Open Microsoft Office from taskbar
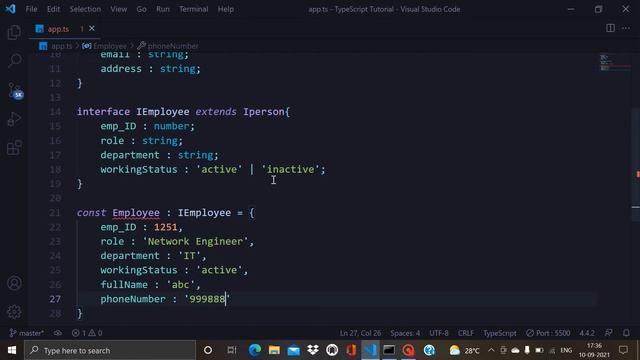 [x=351, y=350]
